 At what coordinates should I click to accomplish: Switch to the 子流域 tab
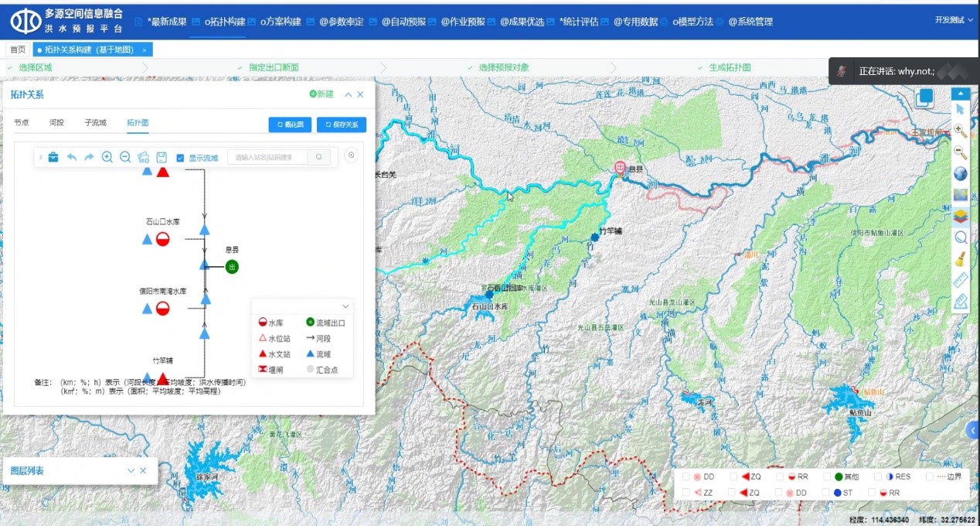[x=95, y=123]
